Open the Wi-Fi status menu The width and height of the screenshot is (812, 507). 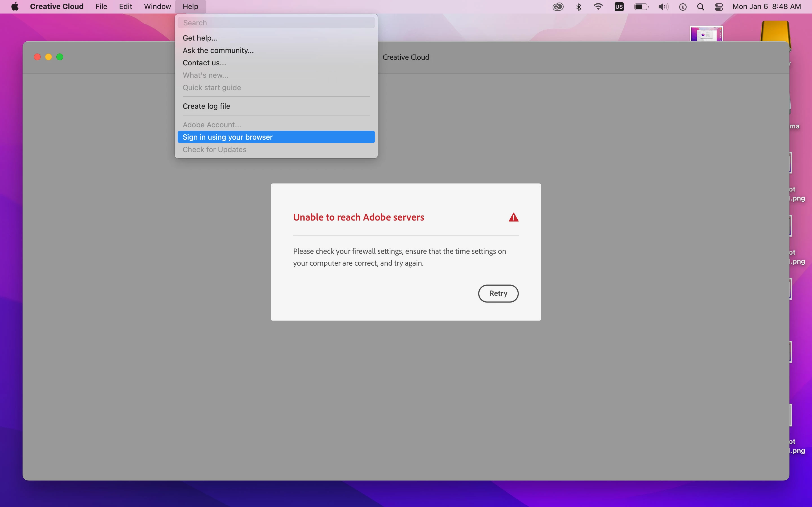598,7
